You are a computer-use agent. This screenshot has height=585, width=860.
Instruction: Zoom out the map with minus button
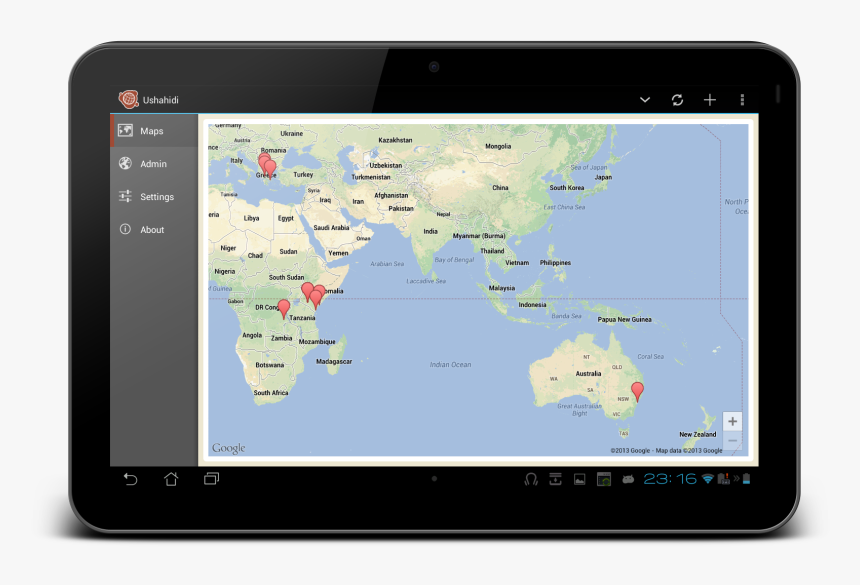[x=732, y=441]
